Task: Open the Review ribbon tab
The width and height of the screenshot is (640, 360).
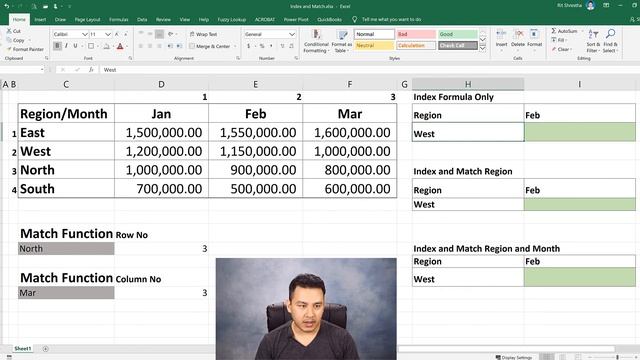Action: click(x=163, y=19)
